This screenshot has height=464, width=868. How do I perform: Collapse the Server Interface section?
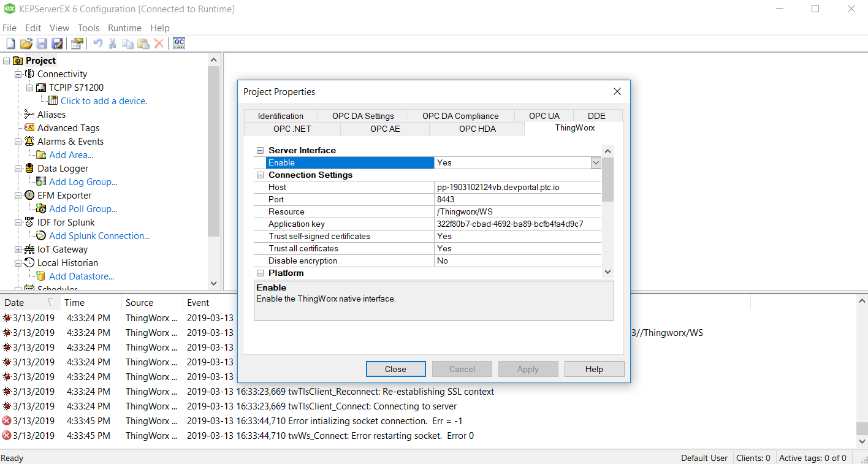(x=260, y=151)
